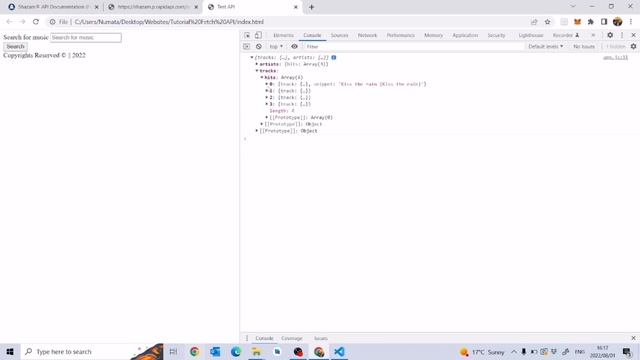Open Task View on the taskbar
The width and height of the screenshot is (640, 360).
click(x=173, y=351)
